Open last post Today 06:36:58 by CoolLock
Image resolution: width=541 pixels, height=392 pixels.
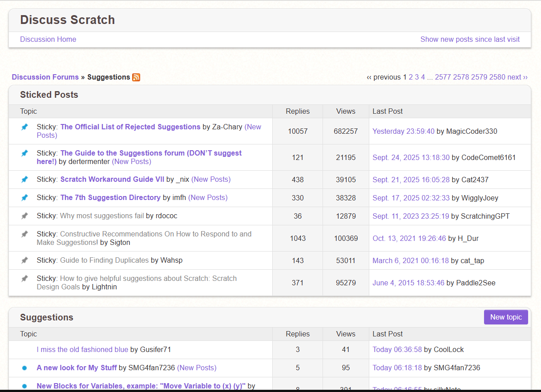click(397, 349)
